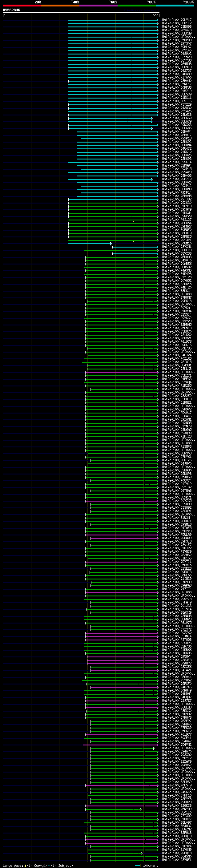Open hit UniRef100_P61975

pyautogui.click(x=177, y=623)
